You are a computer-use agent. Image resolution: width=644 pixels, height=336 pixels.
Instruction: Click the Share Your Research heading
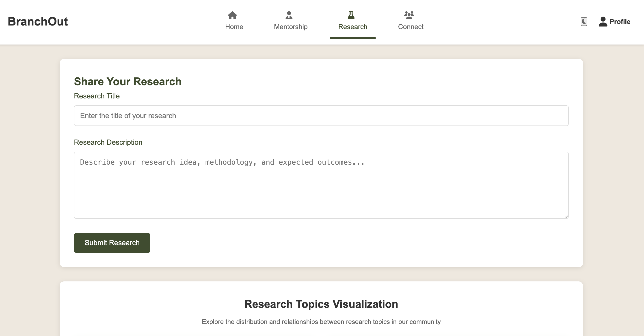point(128,82)
